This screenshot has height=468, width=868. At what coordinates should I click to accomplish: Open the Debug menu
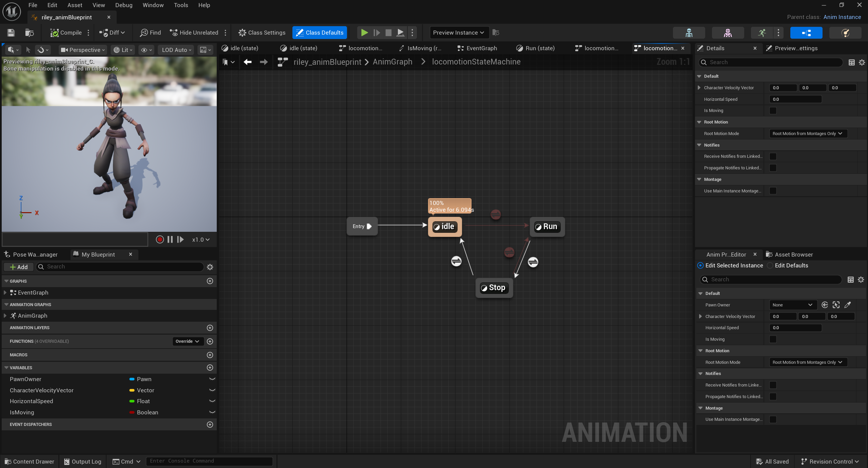123,5
